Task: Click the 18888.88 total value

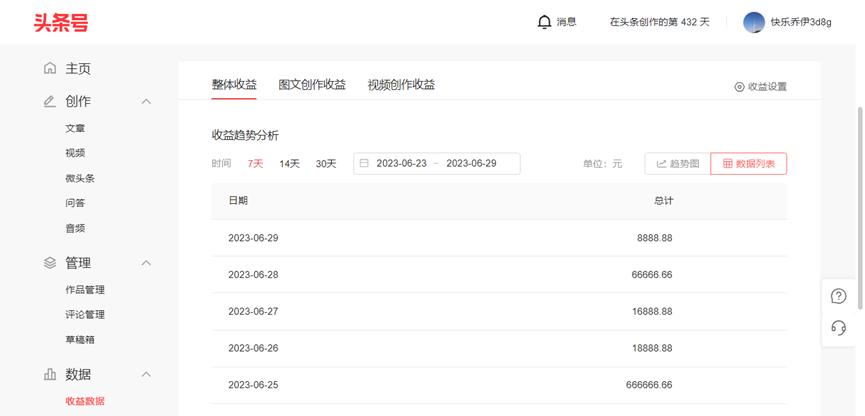Action: (652, 348)
